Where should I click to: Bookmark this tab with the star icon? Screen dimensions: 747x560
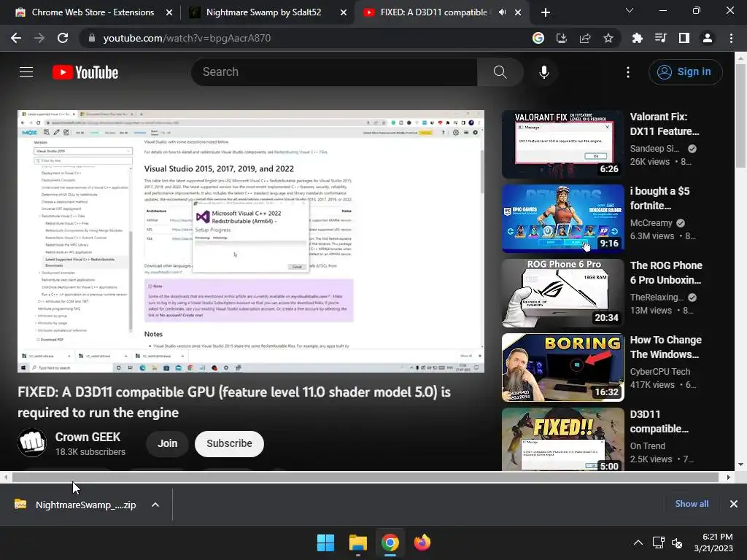point(608,38)
